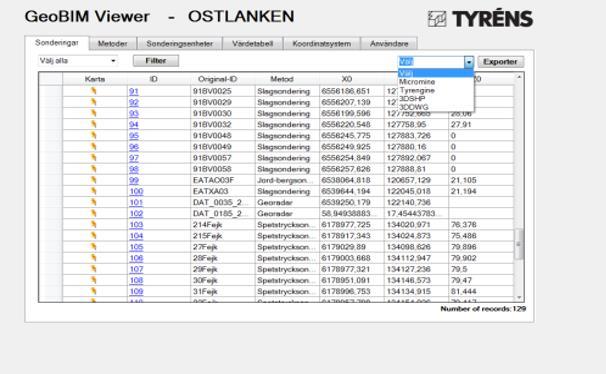Collapse the export format dropdown arrow

tap(469, 62)
